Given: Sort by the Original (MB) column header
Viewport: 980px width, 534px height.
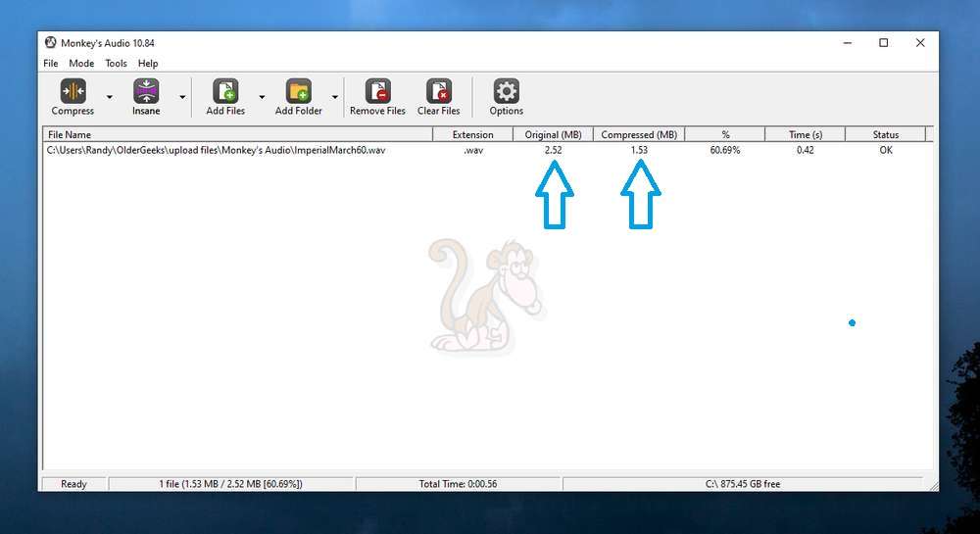Looking at the screenshot, I should pos(553,134).
